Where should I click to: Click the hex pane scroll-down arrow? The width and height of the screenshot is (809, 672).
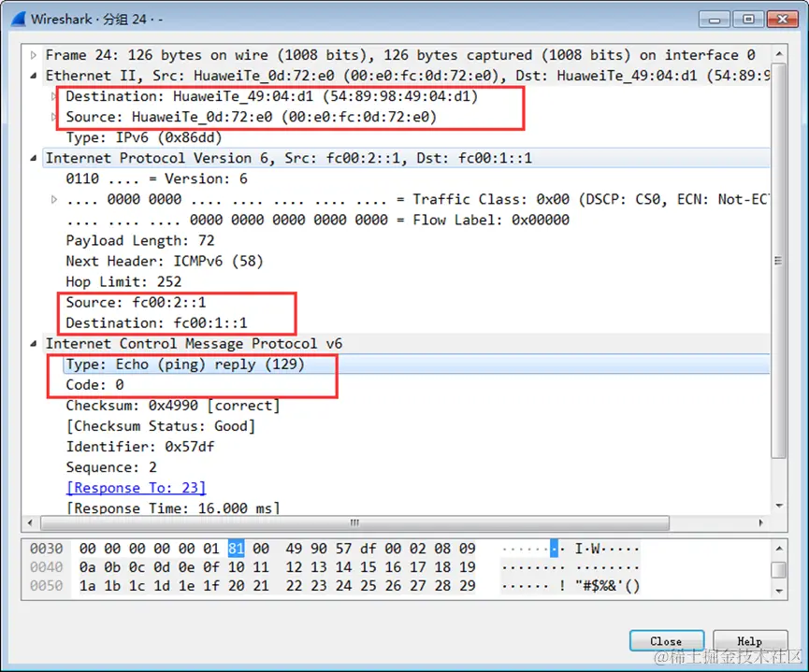tap(779, 591)
